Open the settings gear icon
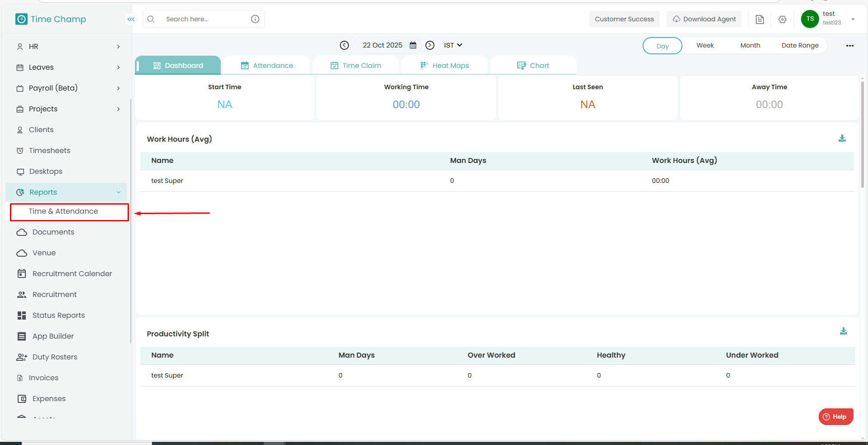Screen dimensions: 868x445 pos(782,19)
